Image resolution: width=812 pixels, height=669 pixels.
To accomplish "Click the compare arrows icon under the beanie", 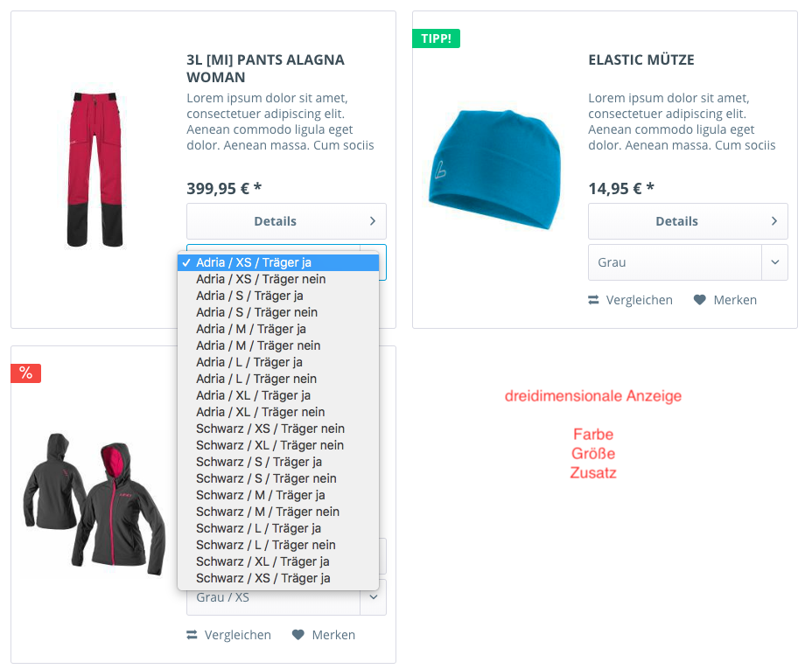I will (594, 300).
